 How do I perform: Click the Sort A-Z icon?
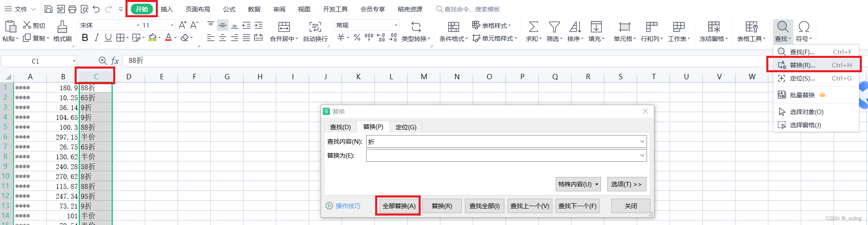[575, 27]
